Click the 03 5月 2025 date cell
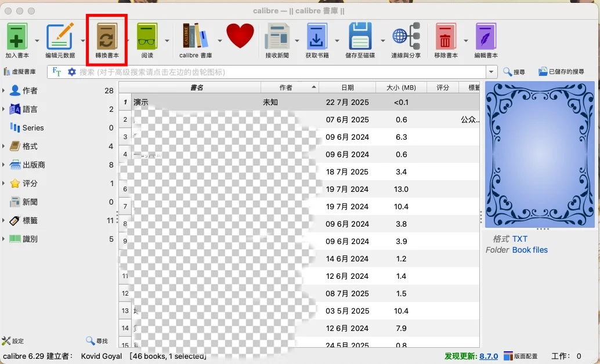 coord(348,311)
